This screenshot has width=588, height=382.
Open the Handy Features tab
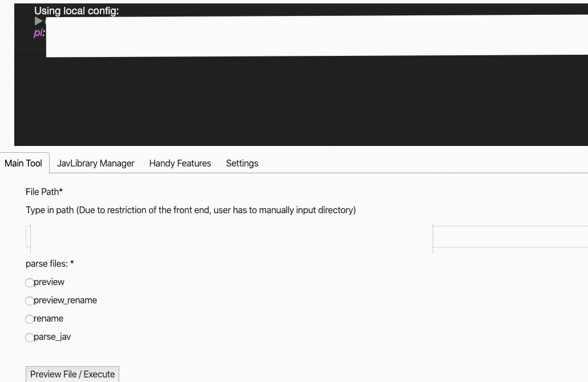tap(180, 163)
